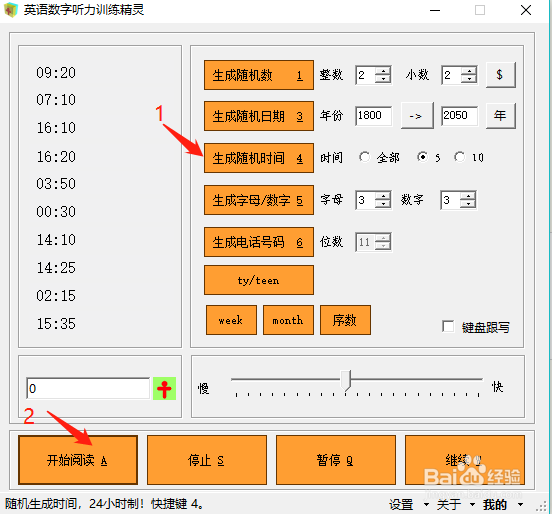The height and width of the screenshot is (514, 552).
Task: Click the generated time 03:50
Action: [56, 183]
